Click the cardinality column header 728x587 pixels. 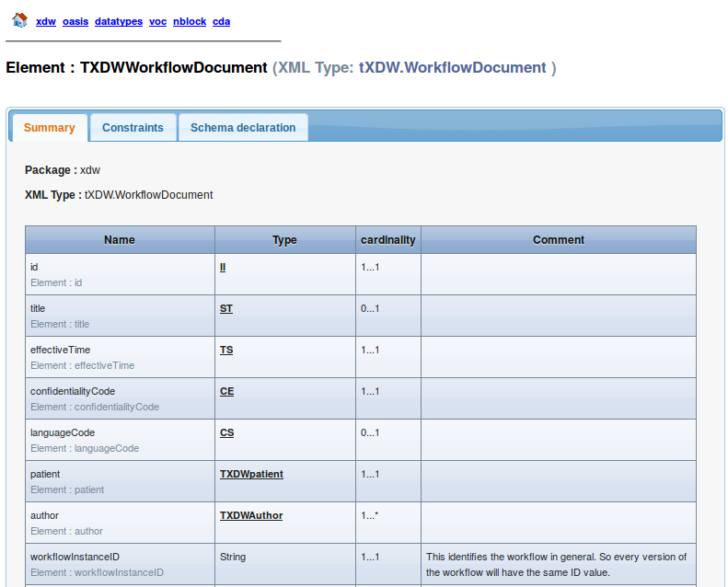click(387, 240)
